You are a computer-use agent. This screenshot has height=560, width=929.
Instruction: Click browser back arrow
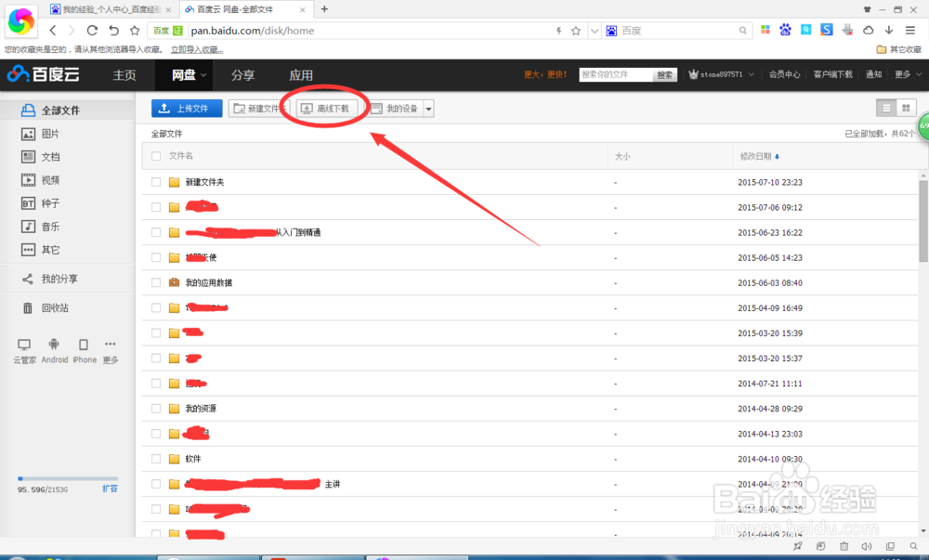click(x=53, y=31)
